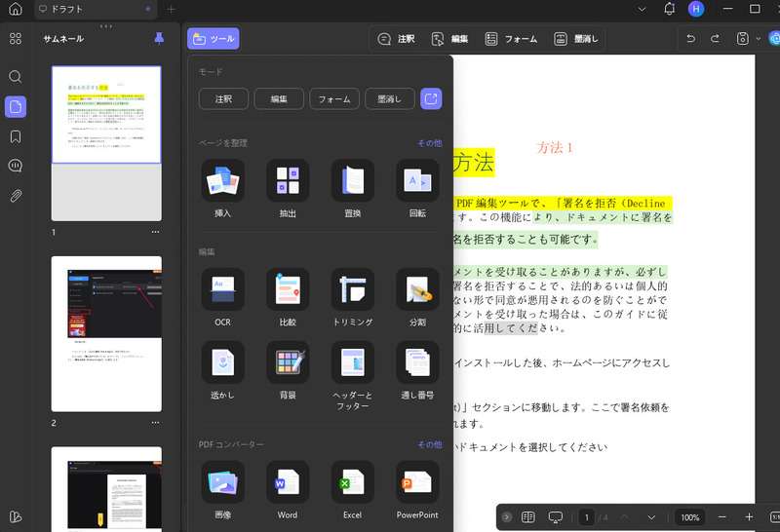Click the page number input field
780x532 pixels.
click(x=587, y=517)
